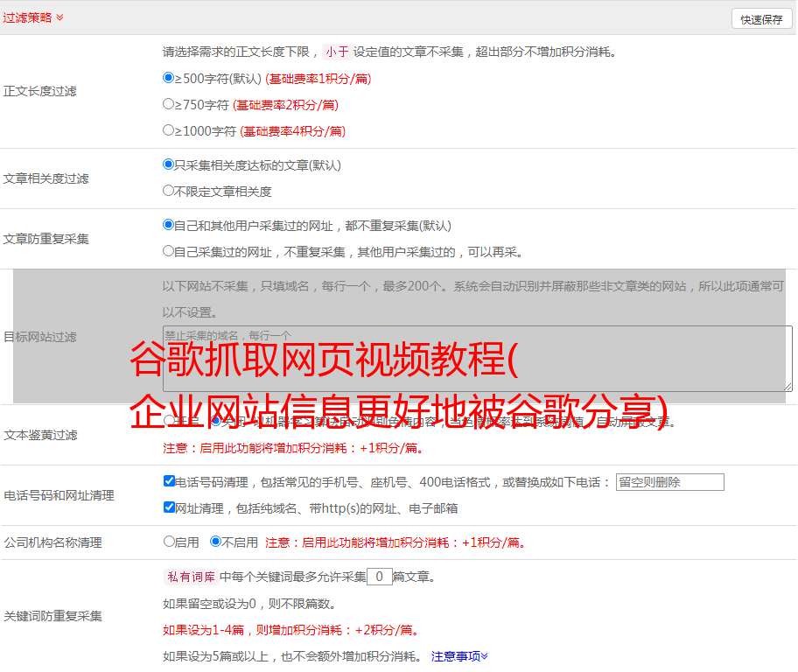Select the ≥500字符 default length option
798x672 pixels.
(169, 78)
